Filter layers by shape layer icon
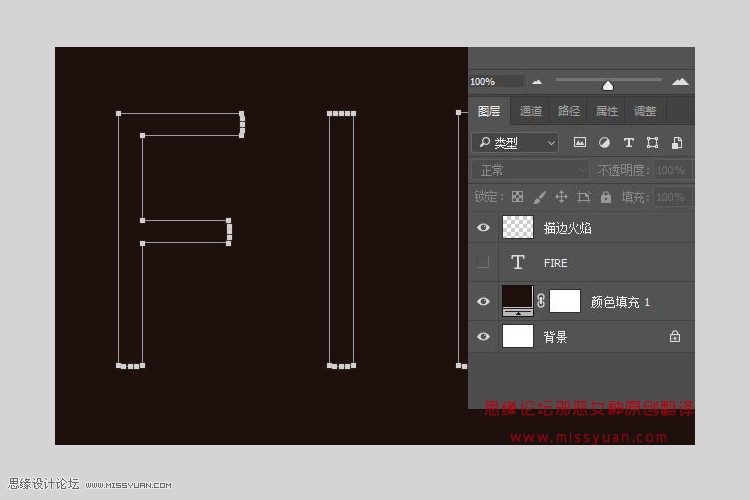 pos(652,143)
